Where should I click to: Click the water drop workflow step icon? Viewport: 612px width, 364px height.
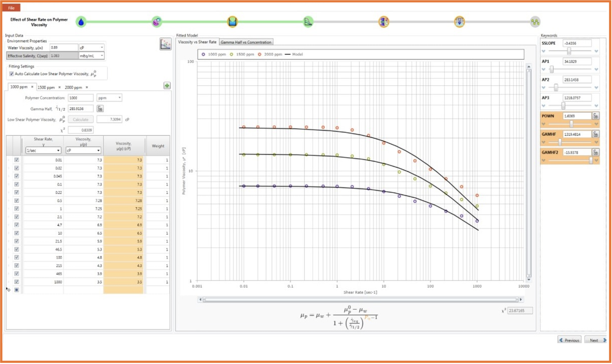coord(81,22)
